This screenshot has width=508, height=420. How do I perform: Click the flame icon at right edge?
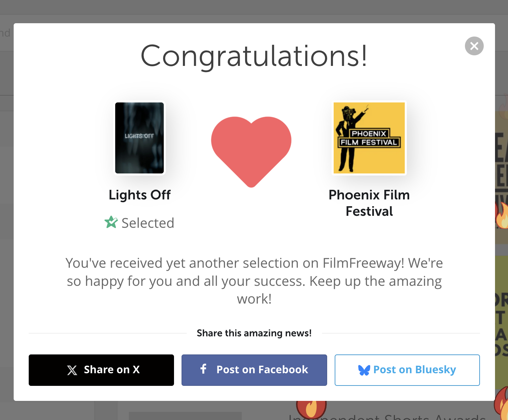click(x=502, y=215)
